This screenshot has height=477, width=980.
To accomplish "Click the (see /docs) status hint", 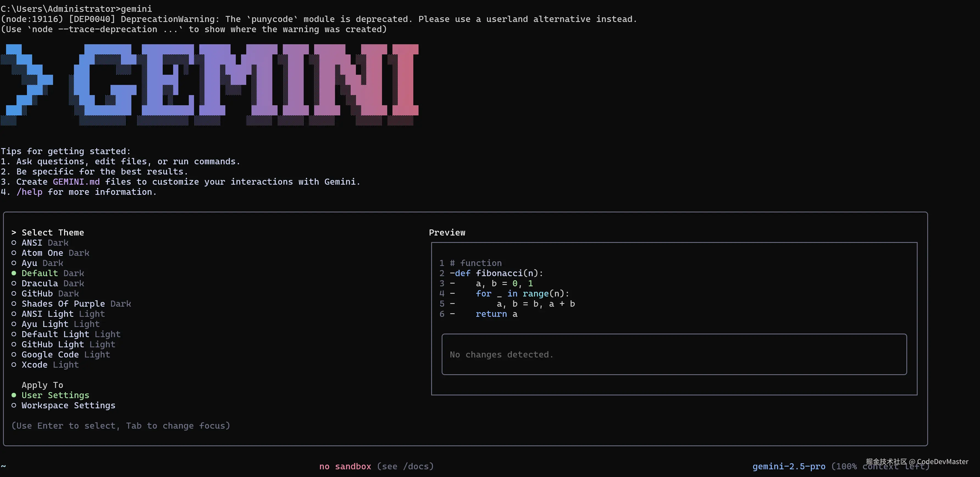I will click(405, 466).
